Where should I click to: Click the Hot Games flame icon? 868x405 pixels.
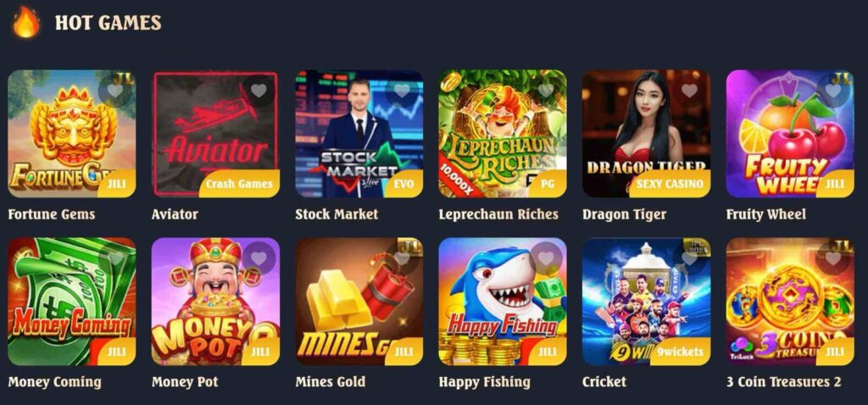tap(26, 22)
